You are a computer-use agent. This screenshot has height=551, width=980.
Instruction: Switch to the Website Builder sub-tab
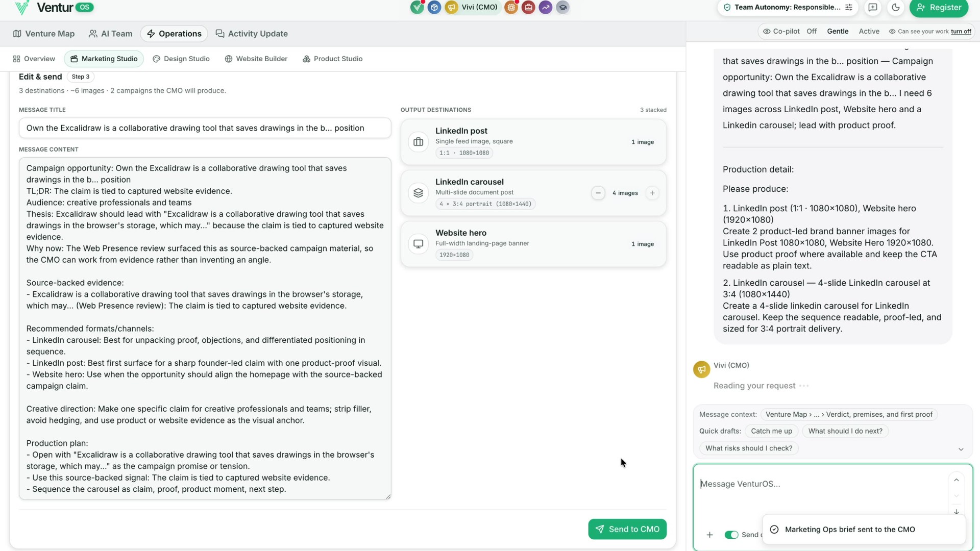tap(256, 59)
